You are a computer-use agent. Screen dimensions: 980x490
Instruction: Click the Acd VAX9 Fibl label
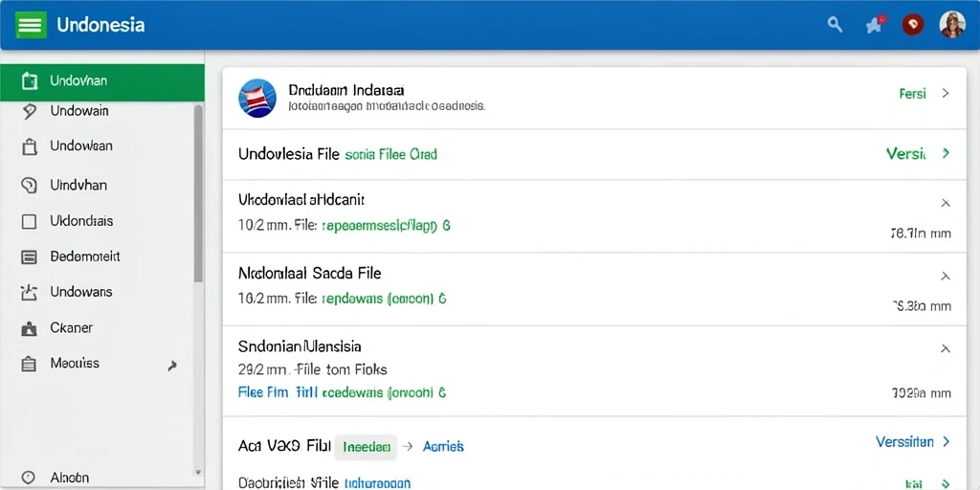tap(283, 446)
